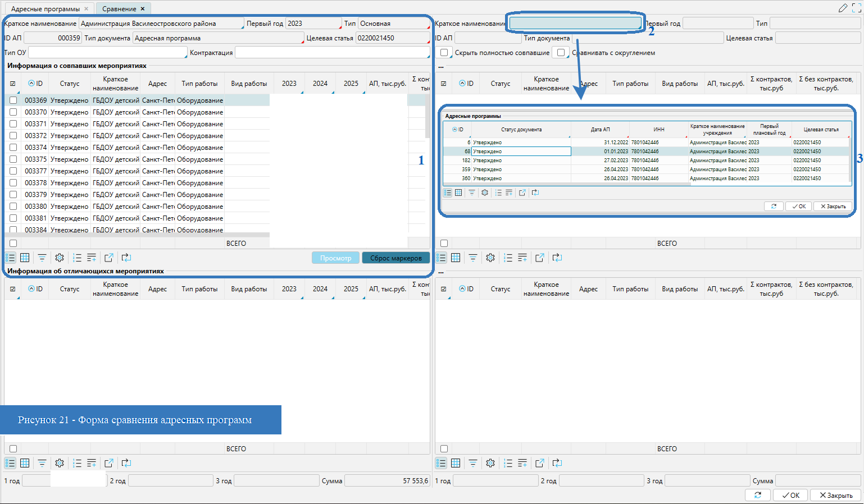Click filter icon in upper-right grid toolbar
Screen dimensions: 864x504
coord(473,258)
